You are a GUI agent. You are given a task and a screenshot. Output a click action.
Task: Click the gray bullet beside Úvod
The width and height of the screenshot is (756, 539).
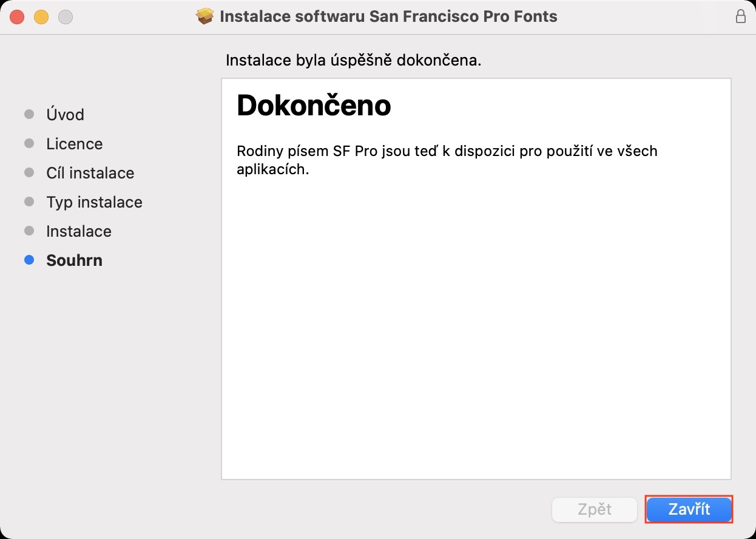coord(29,115)
